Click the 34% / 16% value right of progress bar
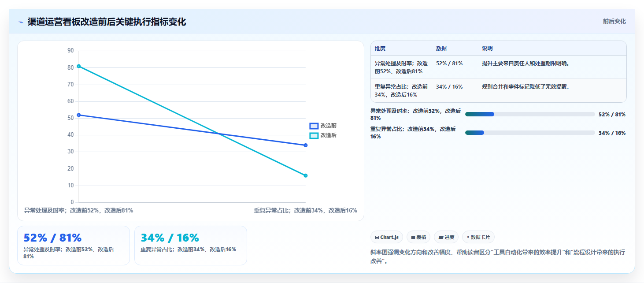This screenshot has height=283, width=644. (x=612, y=133)
